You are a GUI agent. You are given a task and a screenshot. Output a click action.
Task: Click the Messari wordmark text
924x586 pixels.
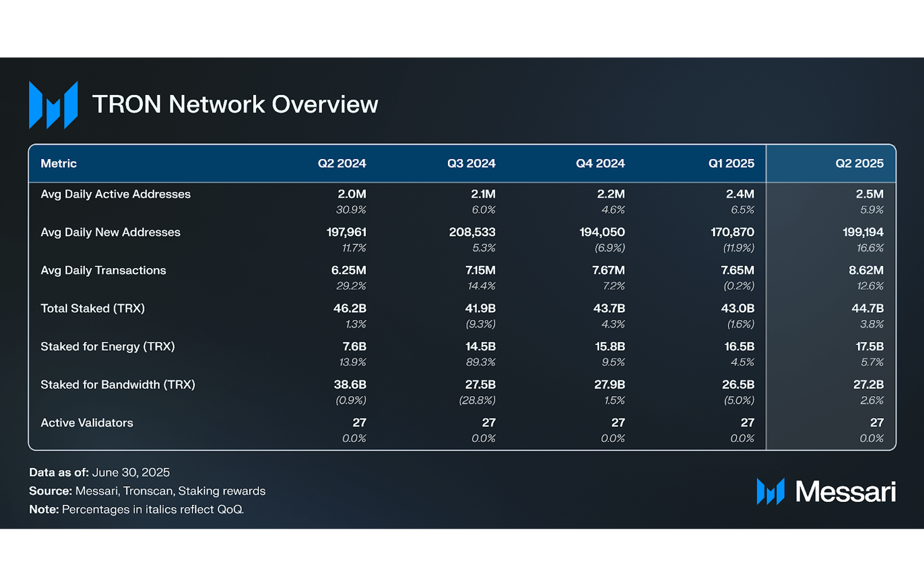[x=845, y=492]
